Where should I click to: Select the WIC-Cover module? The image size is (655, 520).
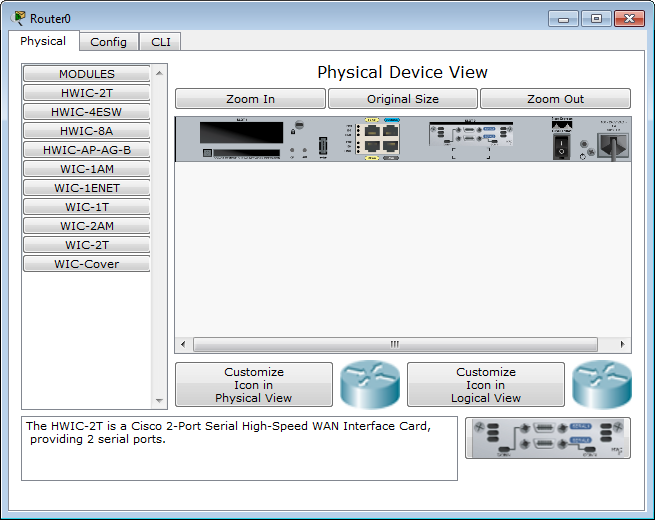87,264
